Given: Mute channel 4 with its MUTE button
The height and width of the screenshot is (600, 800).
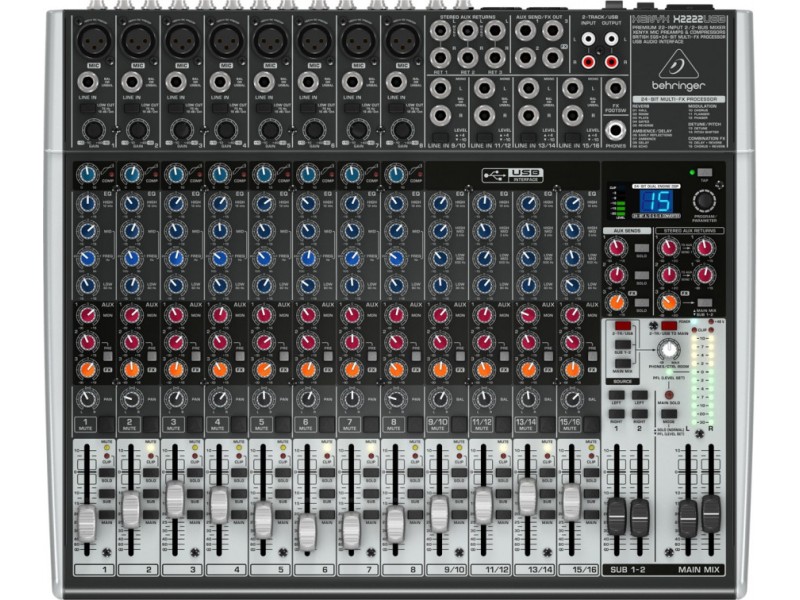Looking at the screenshot, I should [x=239, y=424].
